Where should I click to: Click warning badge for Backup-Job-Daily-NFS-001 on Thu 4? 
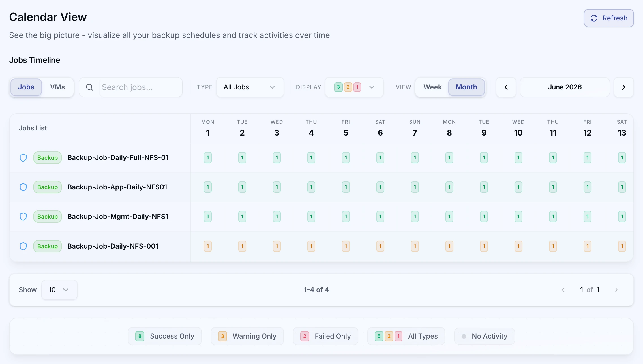point(311,246)
